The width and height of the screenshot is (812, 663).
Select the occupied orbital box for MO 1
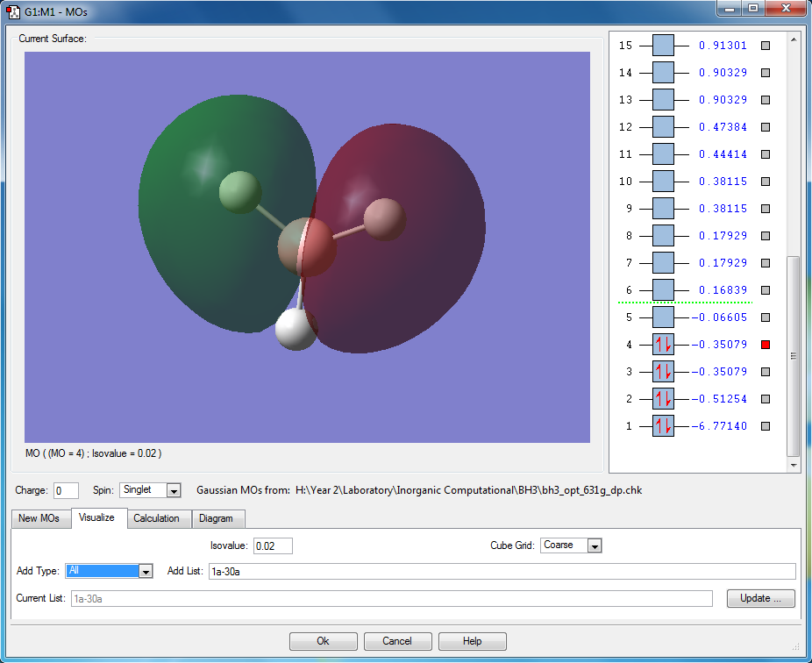(x=663, y=426)
